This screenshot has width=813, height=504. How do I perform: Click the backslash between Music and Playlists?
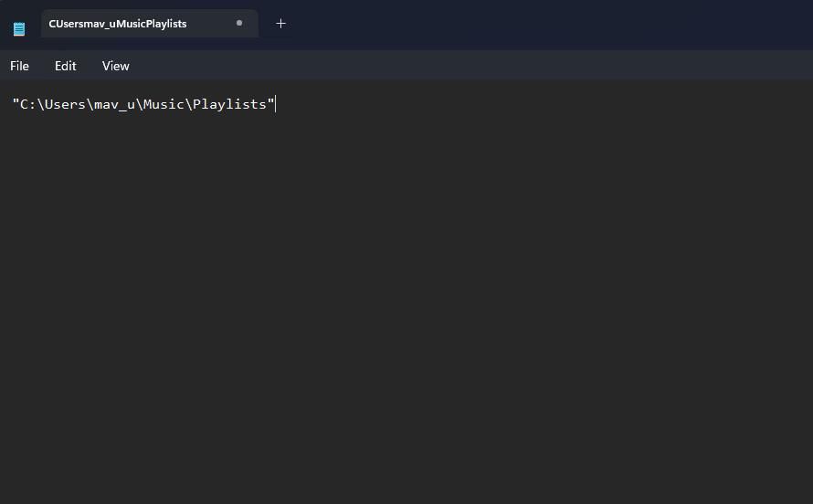[x=189, y=104]
